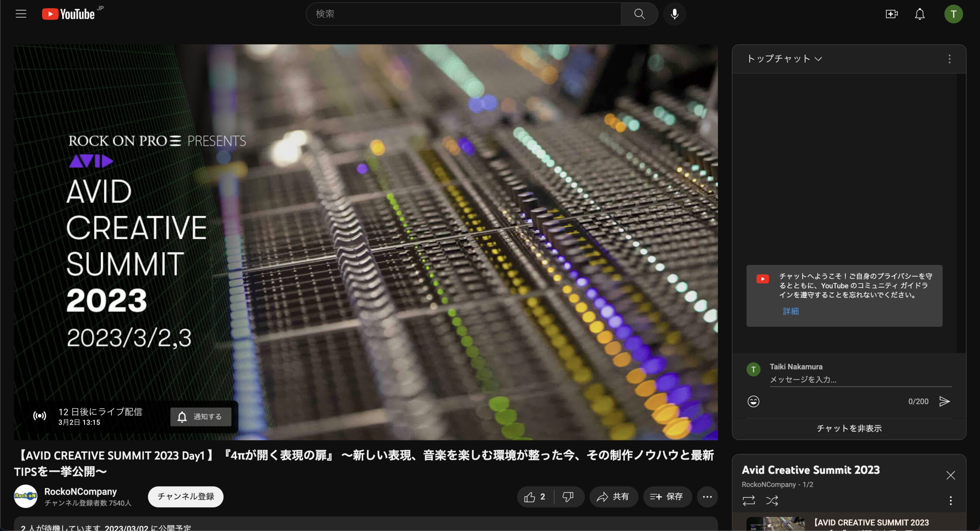This screenshot has width=980, height=531.
Task: Open notifications bell in header
Action: pos(920,14)
